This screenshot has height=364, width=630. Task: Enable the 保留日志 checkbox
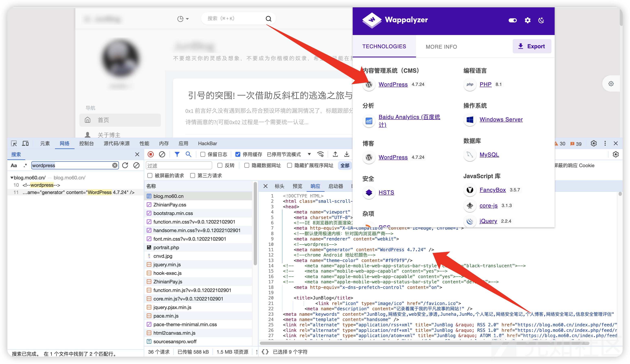203,155
